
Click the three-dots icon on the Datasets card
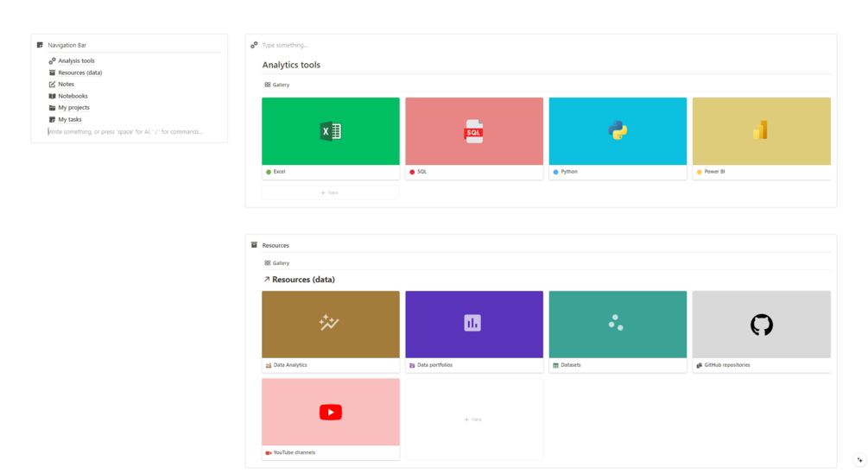click(x=616, y=323)
